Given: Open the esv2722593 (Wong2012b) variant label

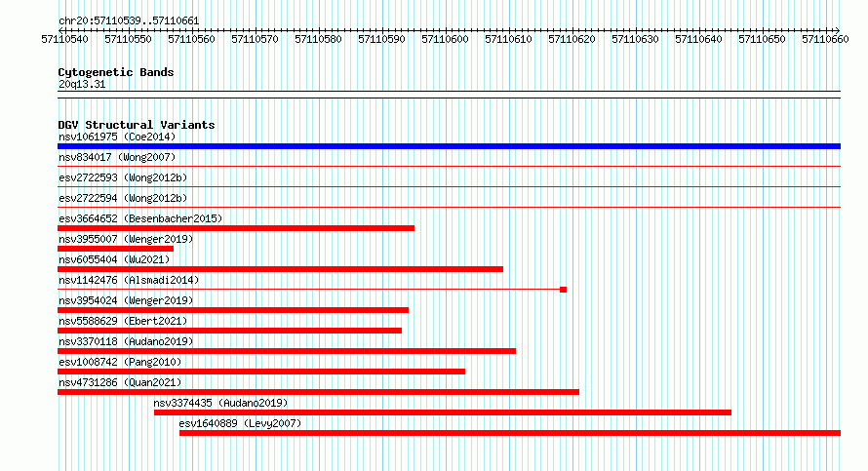Looking at the screenshot, I should pyautogui.click(x=123, y=177).
